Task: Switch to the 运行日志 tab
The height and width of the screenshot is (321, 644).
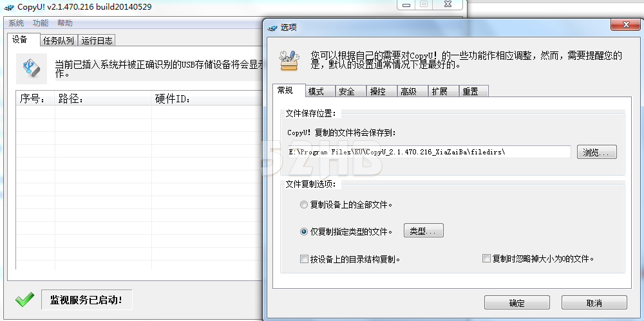Action: point(97,41)
